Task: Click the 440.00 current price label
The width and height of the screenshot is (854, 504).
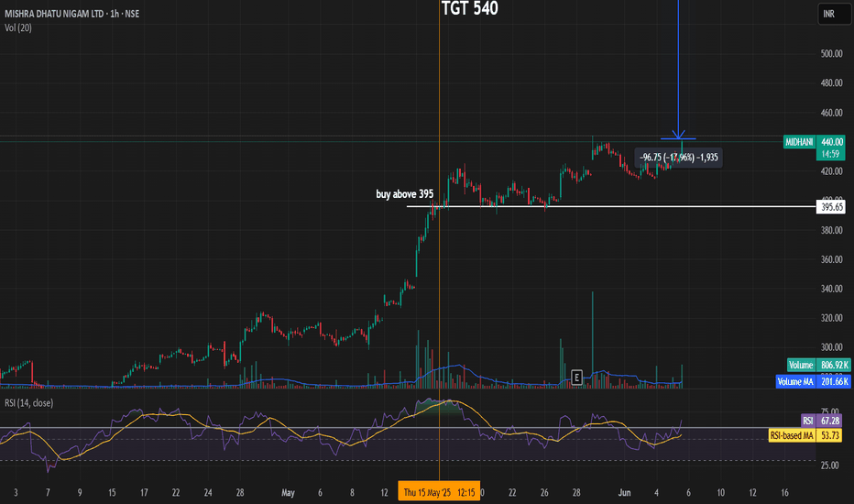Action: click(x=831, y=142)
